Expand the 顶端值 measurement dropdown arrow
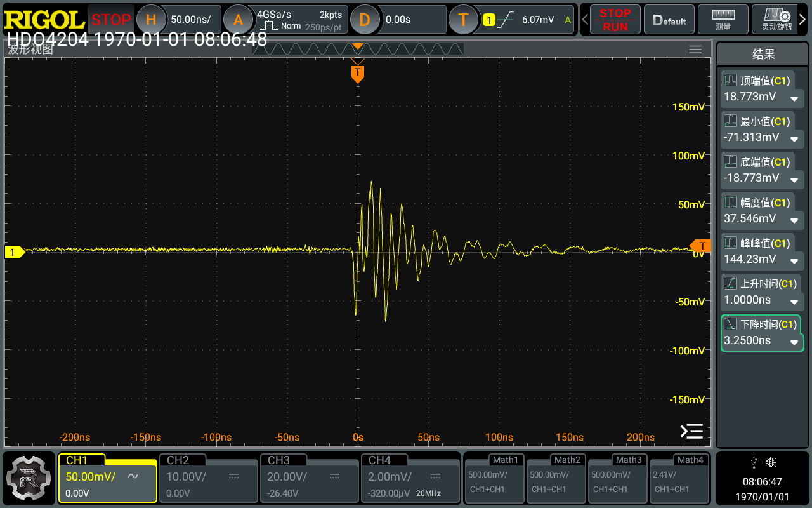Screen dimensions: 812x508 click(794, 98)
